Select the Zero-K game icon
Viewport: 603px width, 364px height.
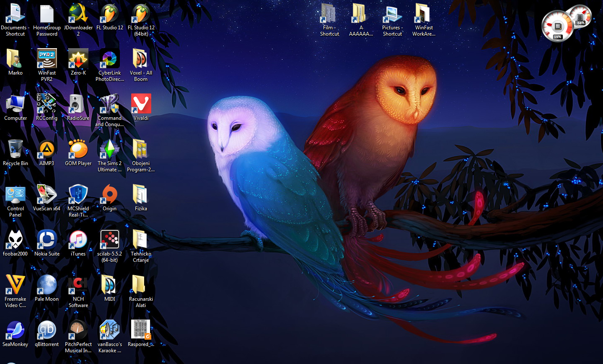coord(78,58)
